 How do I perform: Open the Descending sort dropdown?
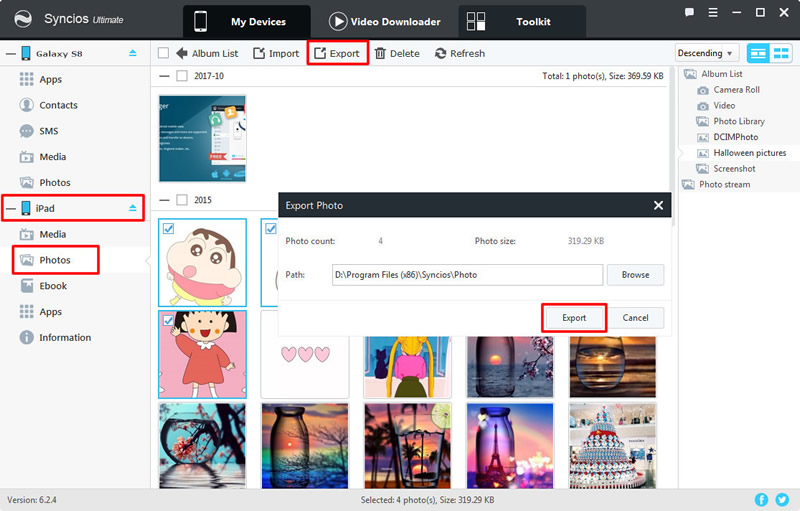(x=707, y=53)
